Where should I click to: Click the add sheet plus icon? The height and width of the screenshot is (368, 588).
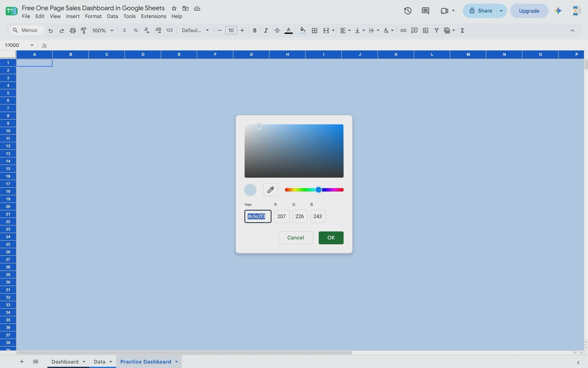22,362
